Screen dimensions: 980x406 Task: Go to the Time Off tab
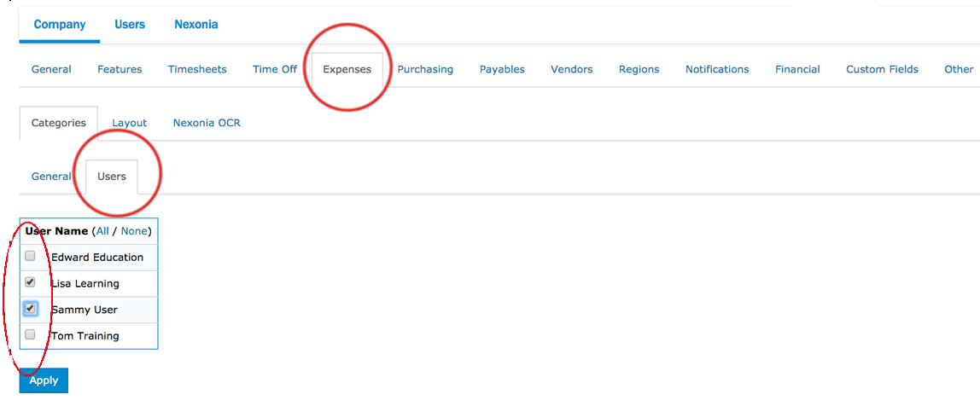(275, 70)
